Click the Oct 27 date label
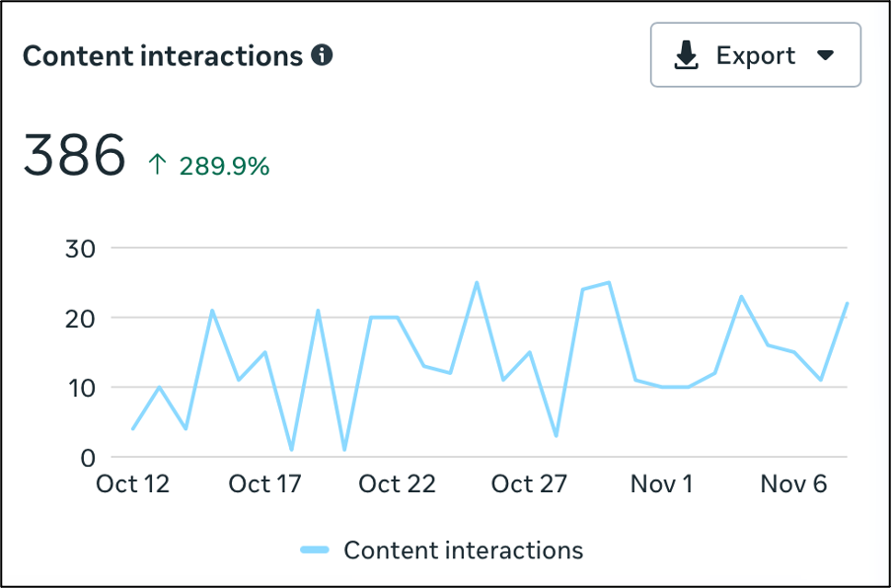Image resolution: width=892 pixels, height=588 pixels. click(528, 484)
